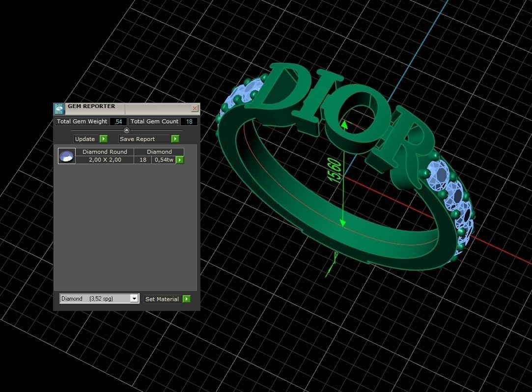Screen dimensions: 532x392
Task: Open the Diamond (3,52 spg) material dropdown
Action: point(135,298)
